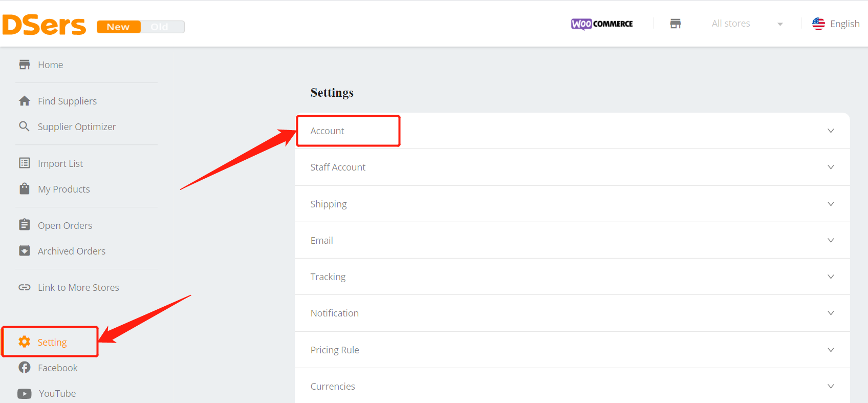868x403 pixels.
Task: Open Find Suppliers
Action: [67, 101]
